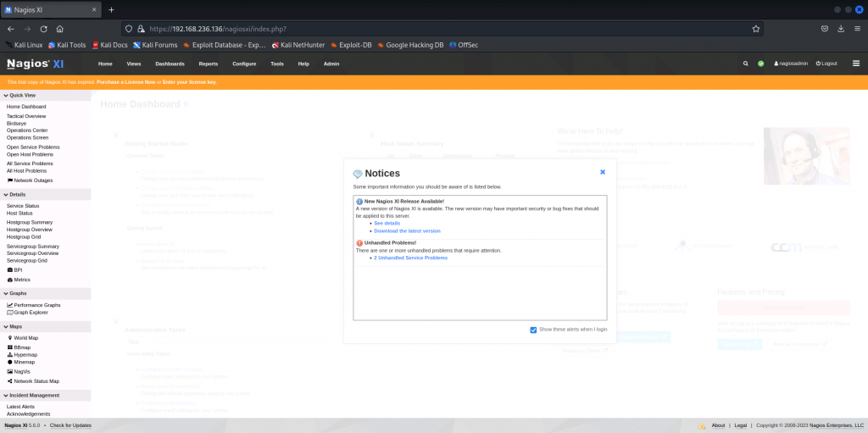Open Home Dashboard in sidebar
The image size is (868, 433).
tap(26, 106)
